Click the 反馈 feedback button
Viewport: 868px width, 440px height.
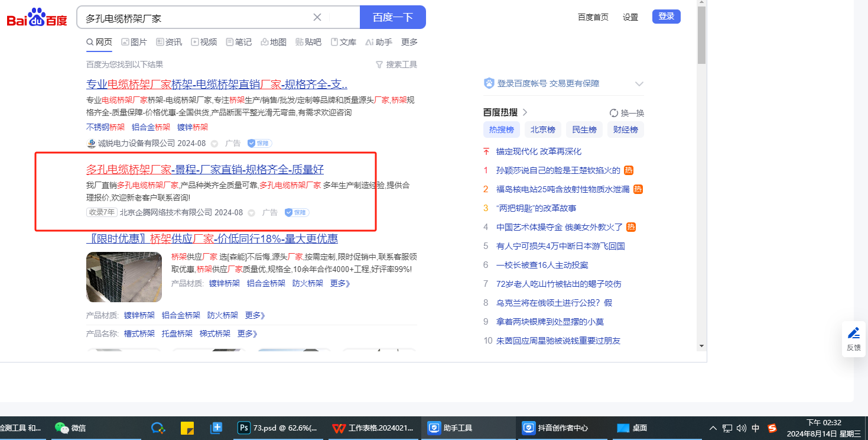pyautogui.click(x=854, y=339)
